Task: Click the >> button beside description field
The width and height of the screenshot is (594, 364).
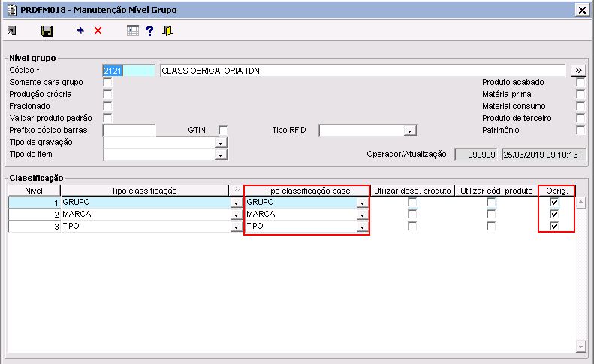Action: click(578, 71)
